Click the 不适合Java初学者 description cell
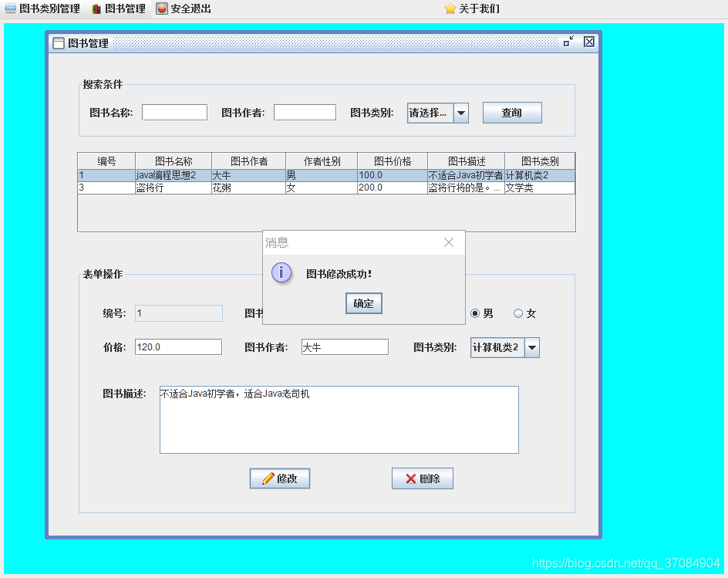The image size is (728, 578). [466, 175]
